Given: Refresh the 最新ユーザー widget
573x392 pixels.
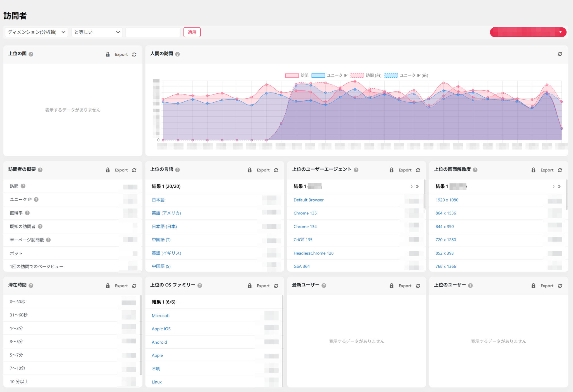Looking at the screenshot, I should [x=418, y=285].
